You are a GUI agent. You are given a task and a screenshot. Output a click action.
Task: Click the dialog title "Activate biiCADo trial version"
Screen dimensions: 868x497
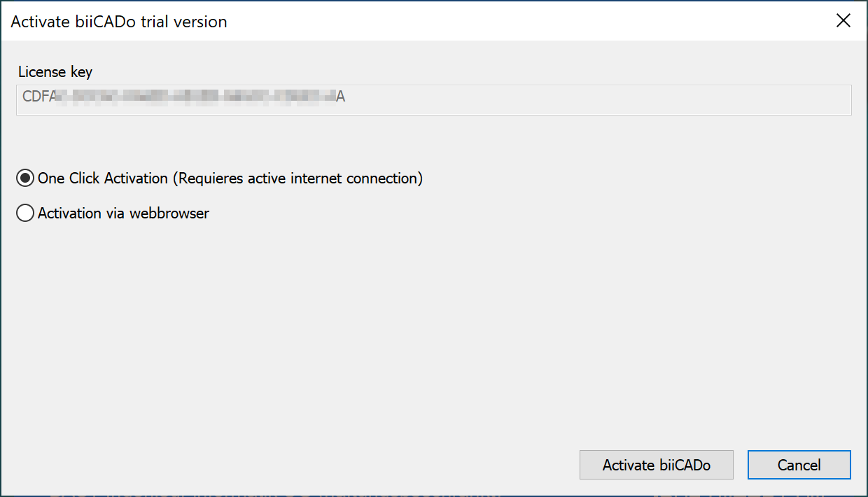pos(119,22)
